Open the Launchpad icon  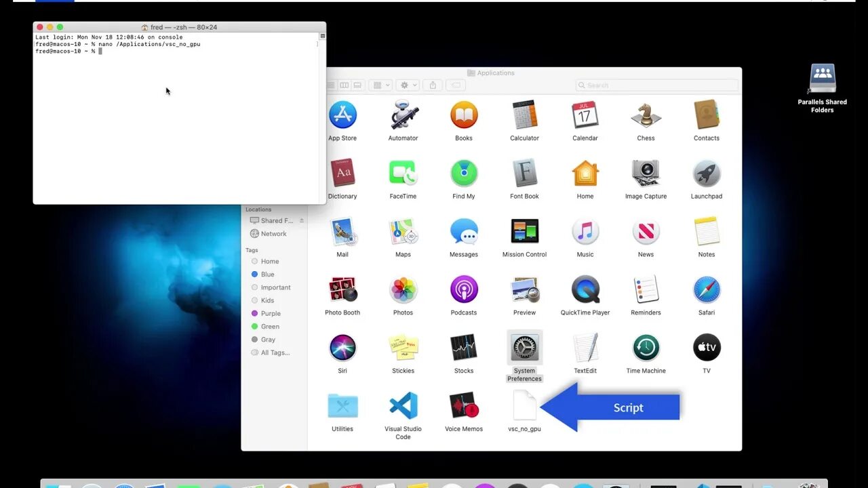tap(707, 174)
